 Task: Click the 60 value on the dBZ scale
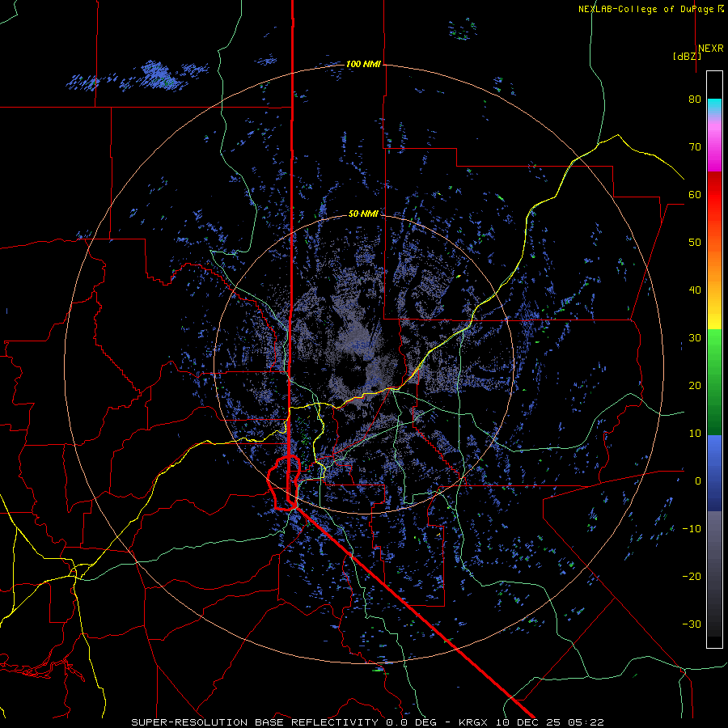point(695,195)
